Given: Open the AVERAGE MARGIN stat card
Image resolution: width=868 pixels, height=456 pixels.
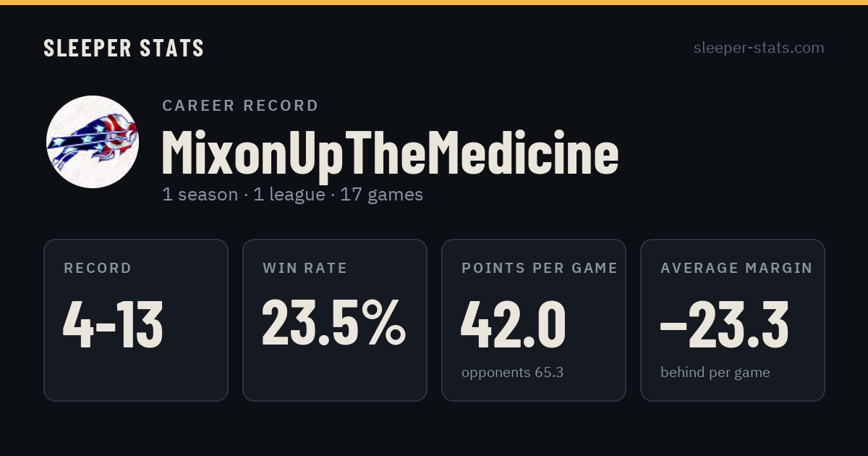Looking at the screenshot, I should (x=733, y=320).
